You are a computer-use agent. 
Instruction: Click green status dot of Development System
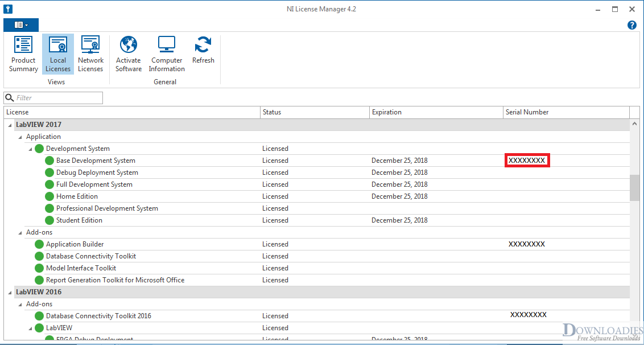pos(39,149)
